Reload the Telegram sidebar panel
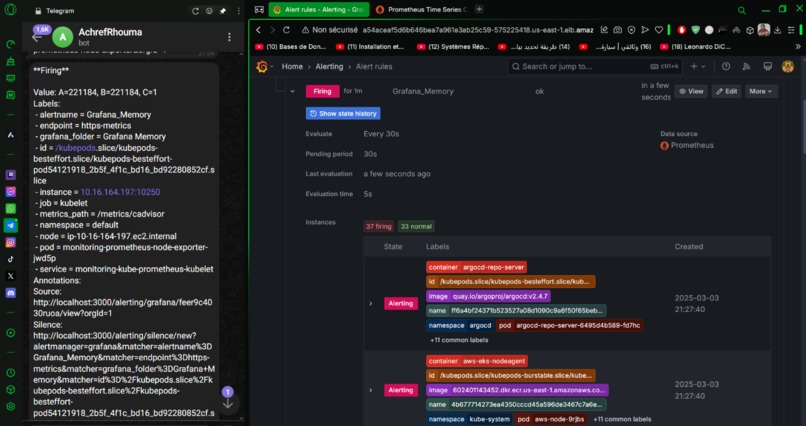 pyautogui.click(x=195, y=11)
